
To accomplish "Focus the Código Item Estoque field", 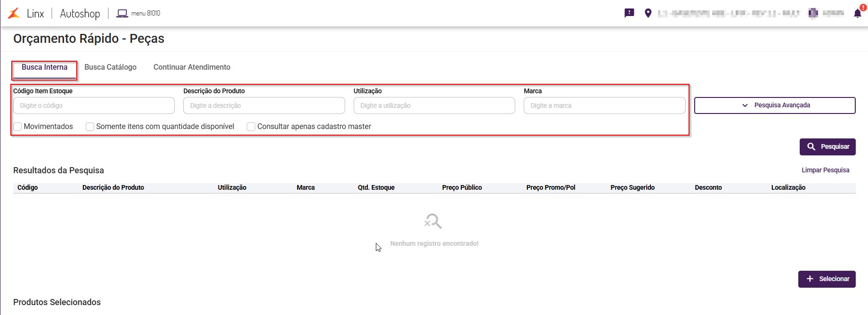I will click(94, 105).
